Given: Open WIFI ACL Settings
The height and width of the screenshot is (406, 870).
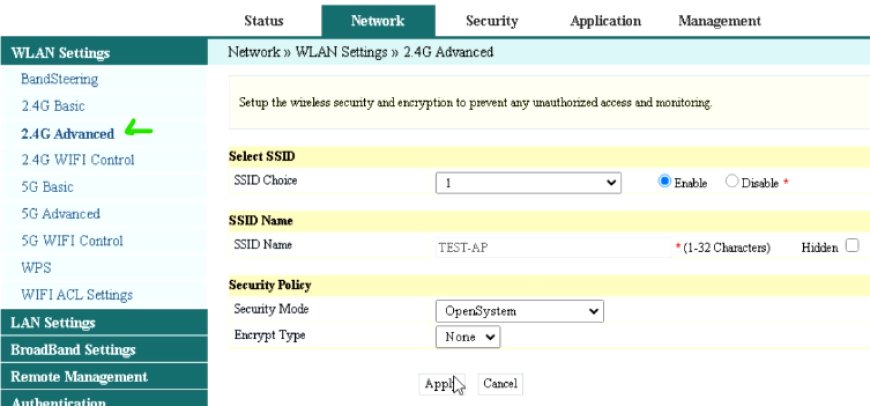Looking at the screenshot, I should [77, 295].
